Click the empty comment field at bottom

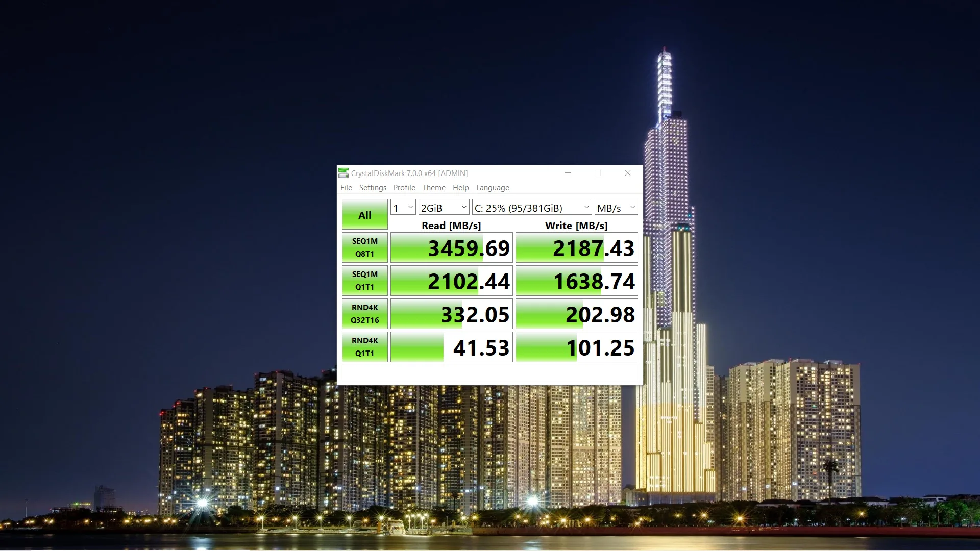(489, 372)
